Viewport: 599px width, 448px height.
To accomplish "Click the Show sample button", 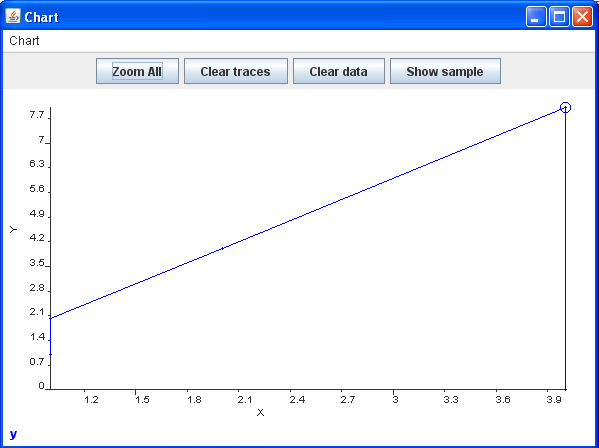I will click(x=445, y=71).
